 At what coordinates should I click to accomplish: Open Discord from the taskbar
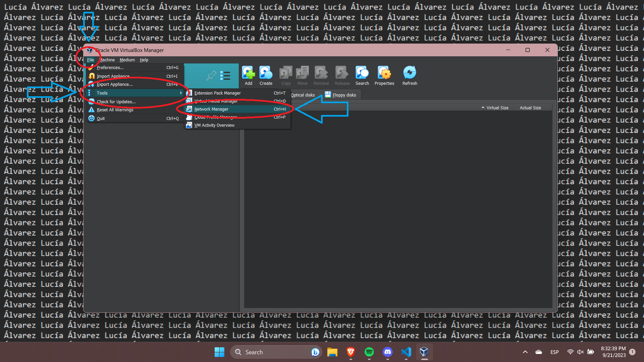click(x=388, y=352)
